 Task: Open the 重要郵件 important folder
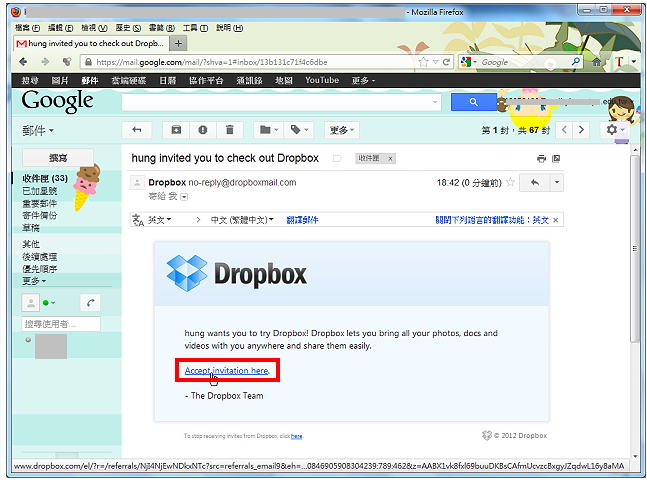click(x=40, y=203)
